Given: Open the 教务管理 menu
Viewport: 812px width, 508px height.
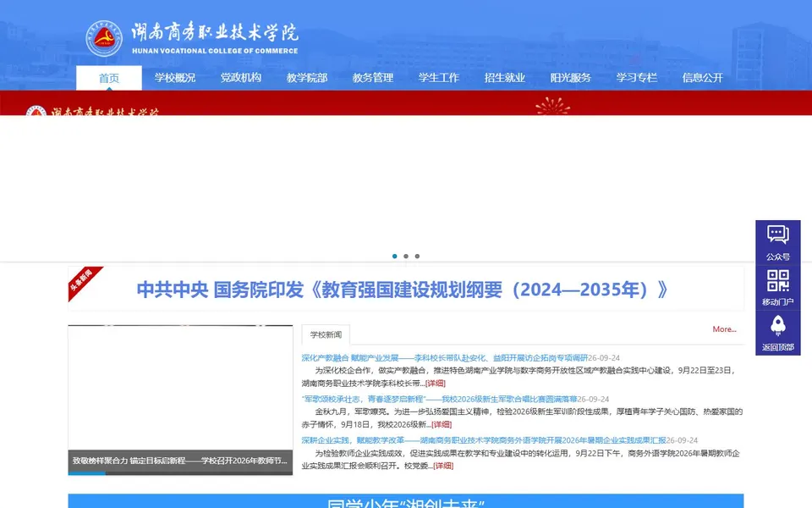Looking at the screenshot, I should click(373, 78).
